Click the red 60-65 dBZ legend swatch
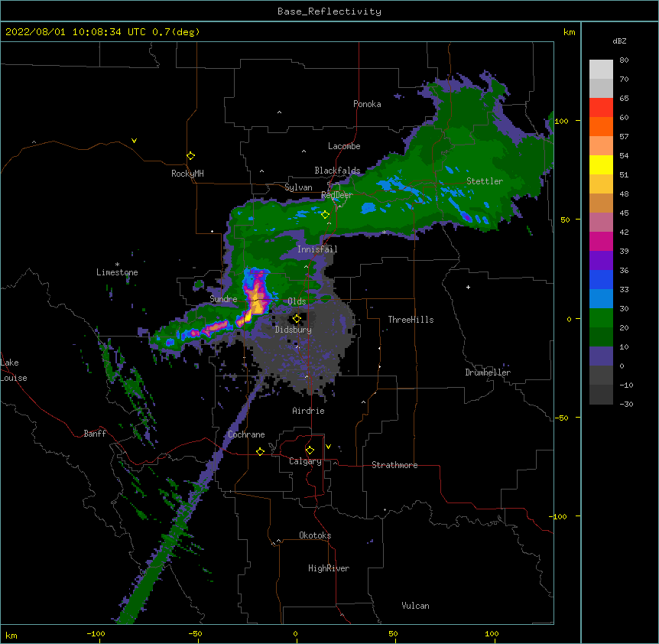 click(601, 108)
